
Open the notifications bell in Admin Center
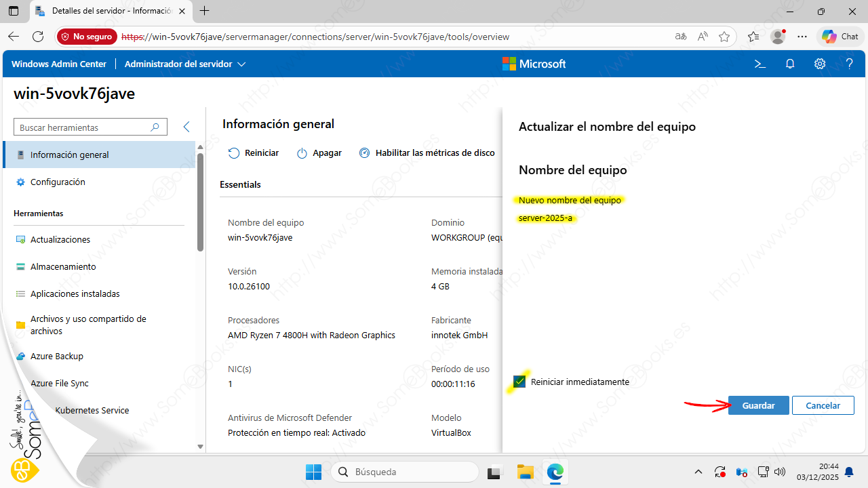click(x=790, y=64)
